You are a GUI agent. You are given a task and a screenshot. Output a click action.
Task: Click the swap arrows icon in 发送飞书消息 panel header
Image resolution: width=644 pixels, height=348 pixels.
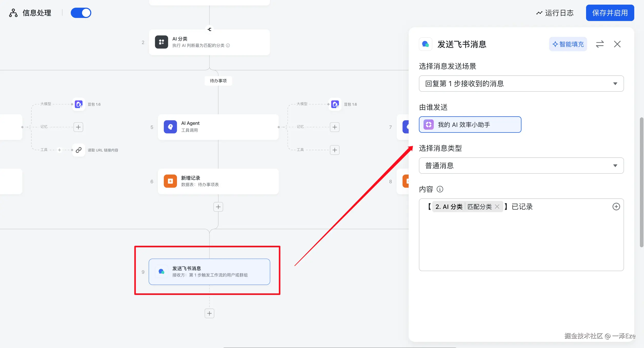point(600,44)
